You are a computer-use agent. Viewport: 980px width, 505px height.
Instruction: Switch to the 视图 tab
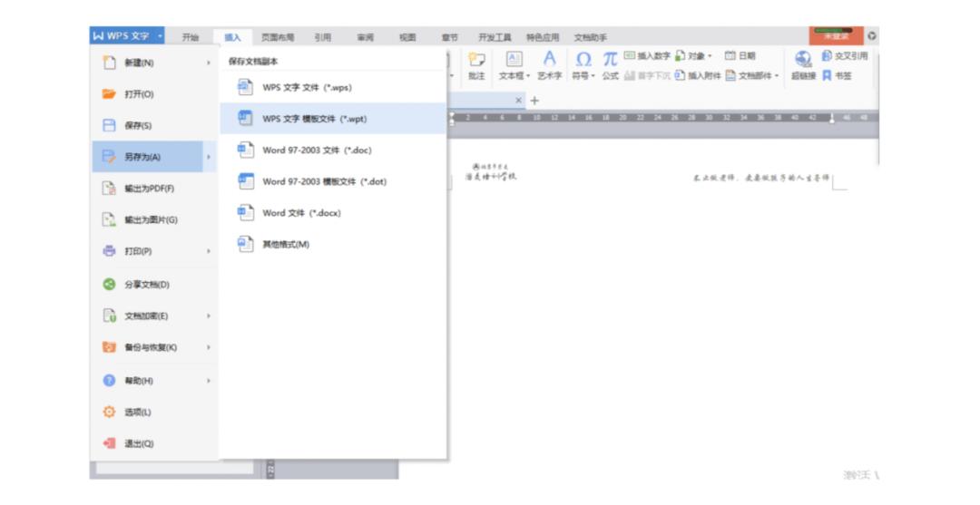(x=407, y=37)
